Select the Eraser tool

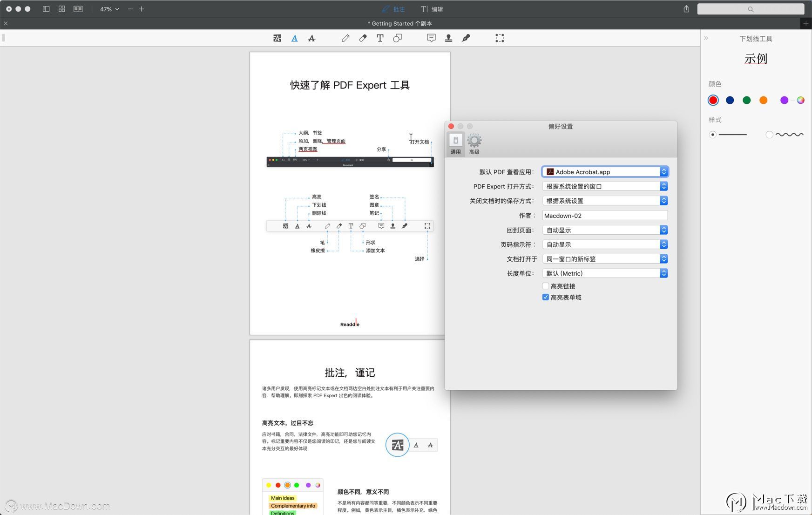363,38
